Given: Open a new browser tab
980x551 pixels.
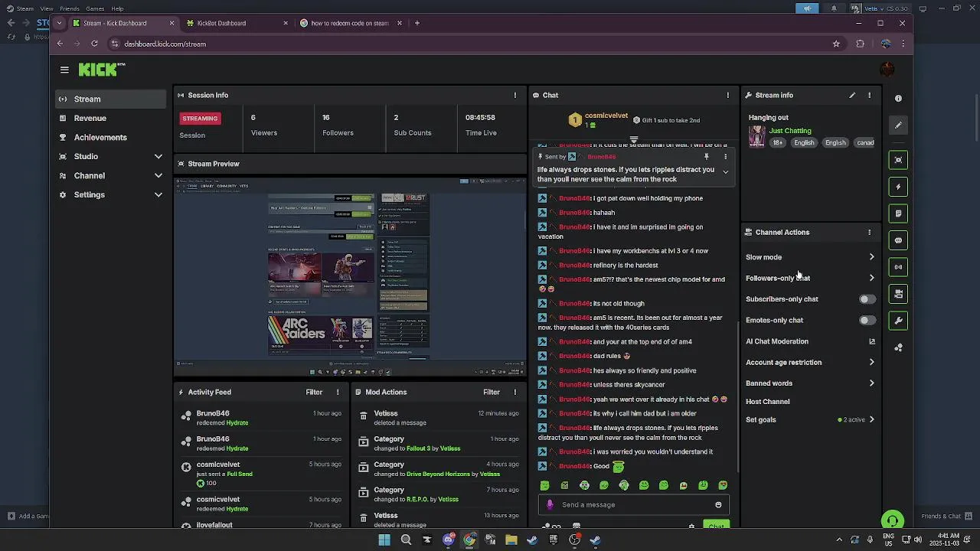Looking at the screenshot, I should (417, 23).
